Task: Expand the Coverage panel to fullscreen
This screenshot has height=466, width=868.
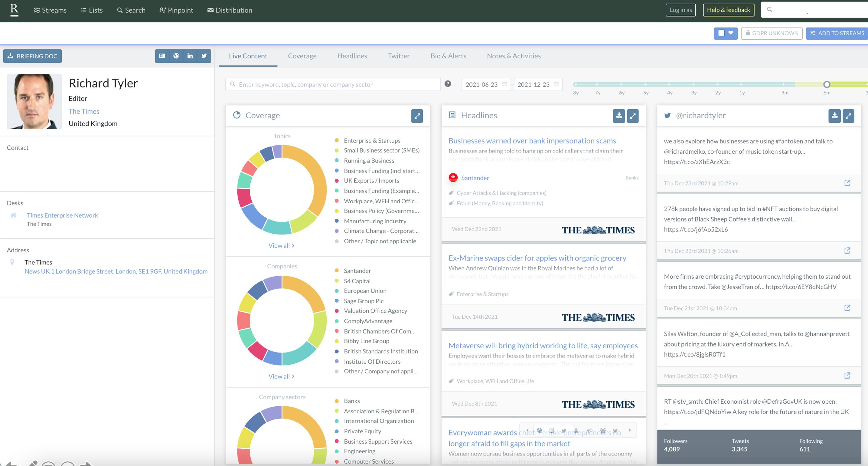Action: pos(417,116)
